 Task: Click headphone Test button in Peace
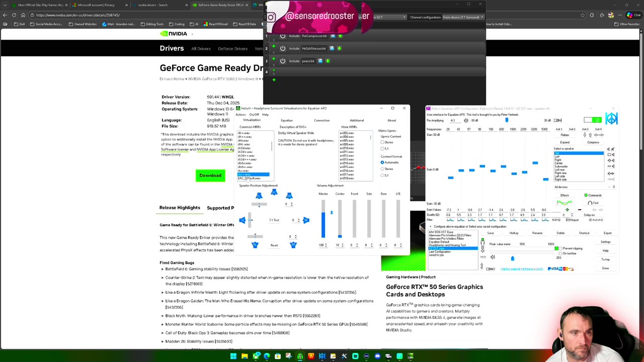pos(594,203)
